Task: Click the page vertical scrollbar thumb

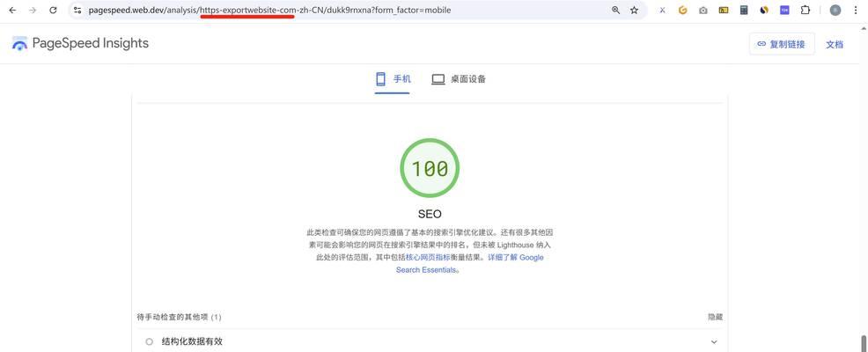Action: [863, 342]
